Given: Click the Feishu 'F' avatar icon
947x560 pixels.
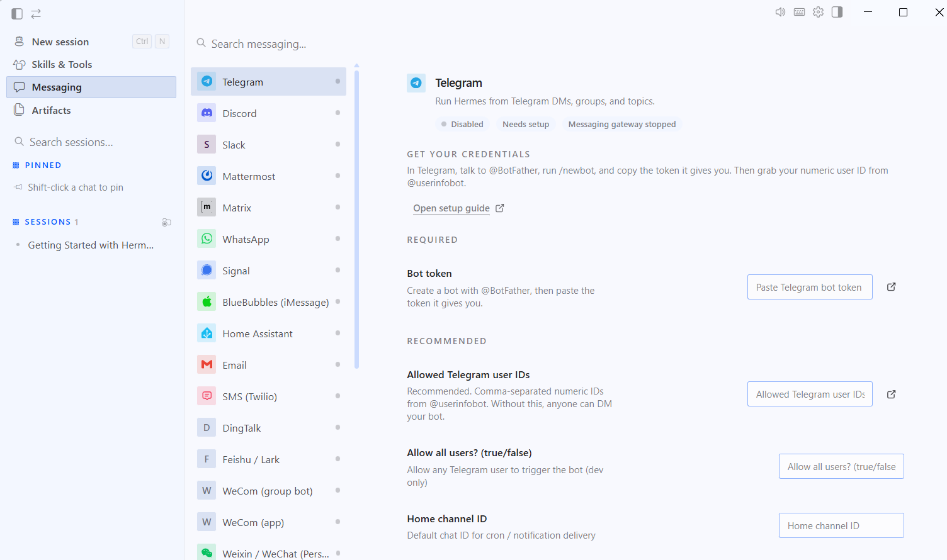Looking at the screenshot, I should pyautogui.click(x=207, y=459).
